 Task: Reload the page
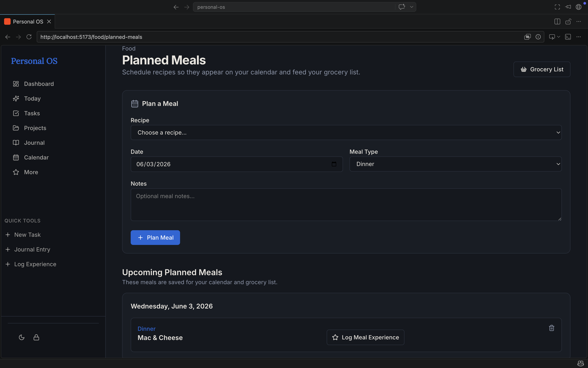click(x=29, y=37)
